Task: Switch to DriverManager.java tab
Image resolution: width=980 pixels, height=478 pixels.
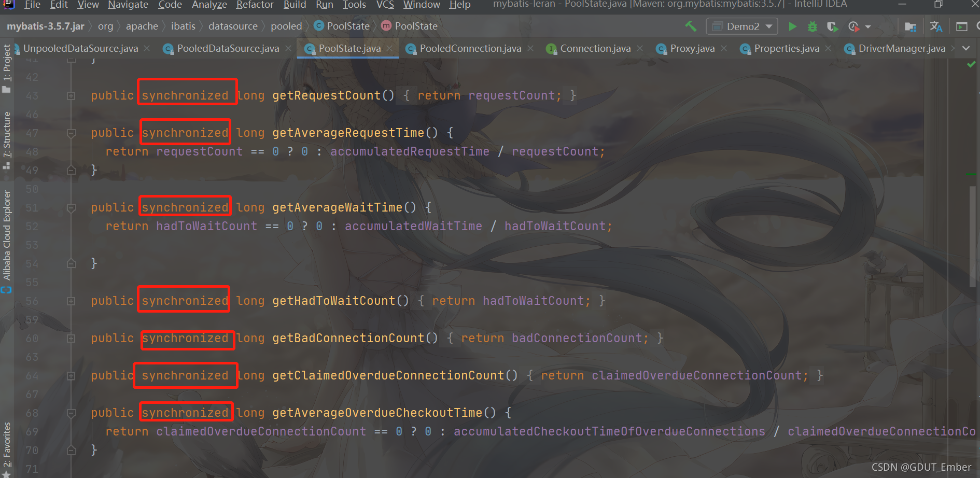Action: [x=901, y=48]
